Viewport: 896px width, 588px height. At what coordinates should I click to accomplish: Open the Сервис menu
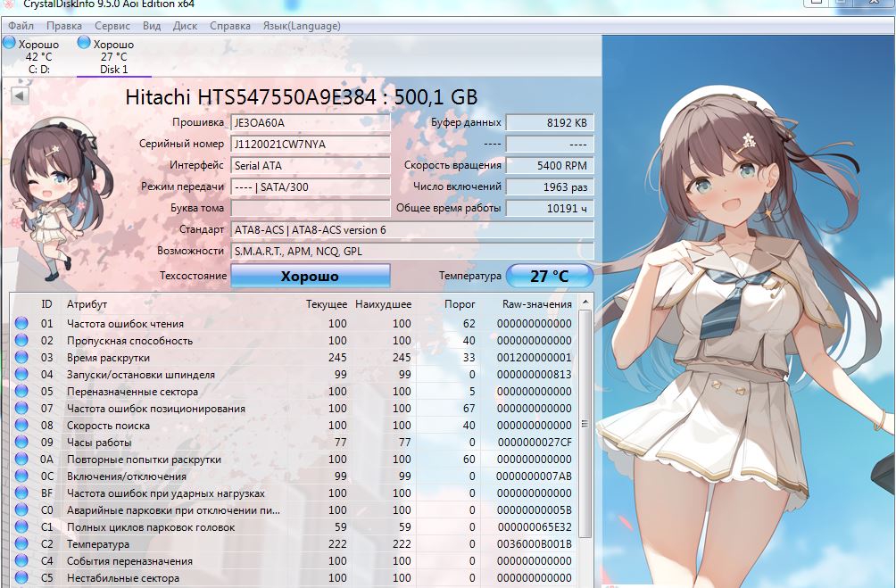tap(112, 26)
